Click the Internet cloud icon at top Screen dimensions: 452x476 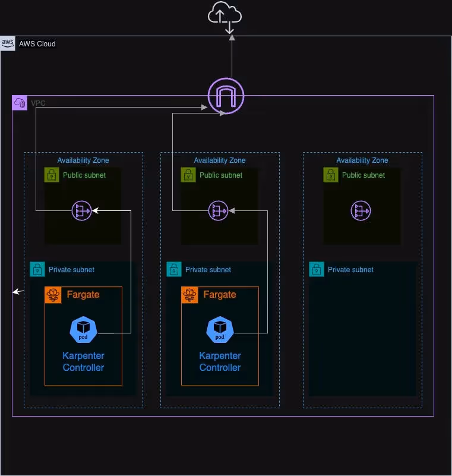(x=225, y=17)
